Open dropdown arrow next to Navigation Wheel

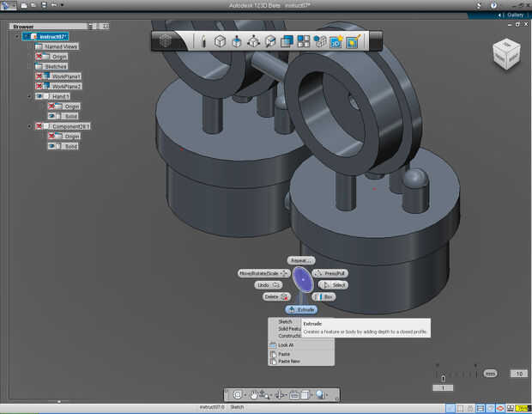[x=245, y=395]
